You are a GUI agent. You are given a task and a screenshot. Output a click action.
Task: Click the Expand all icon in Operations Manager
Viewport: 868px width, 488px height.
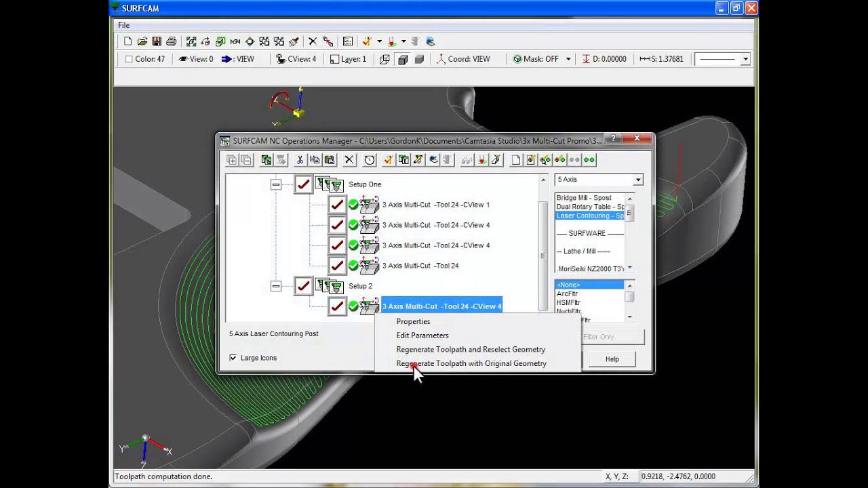pyautogui.click(x=232, y=160)
